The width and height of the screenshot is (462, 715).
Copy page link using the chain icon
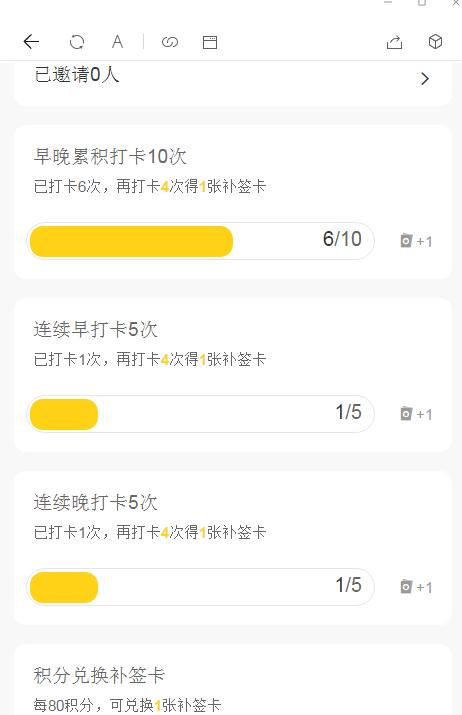pyautogui.click(x=170, y=42)
